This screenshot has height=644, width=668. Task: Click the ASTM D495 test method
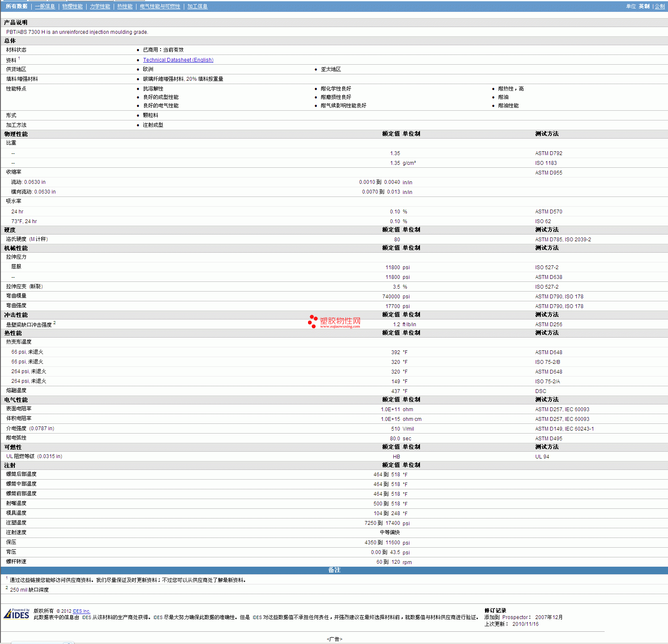549,439
